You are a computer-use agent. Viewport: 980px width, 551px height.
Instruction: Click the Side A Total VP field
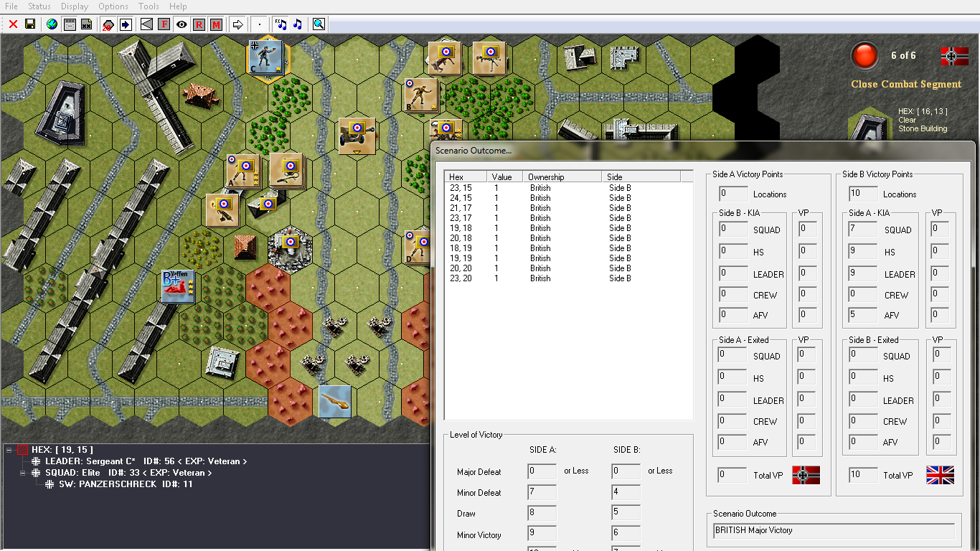[x=732, y=475]
